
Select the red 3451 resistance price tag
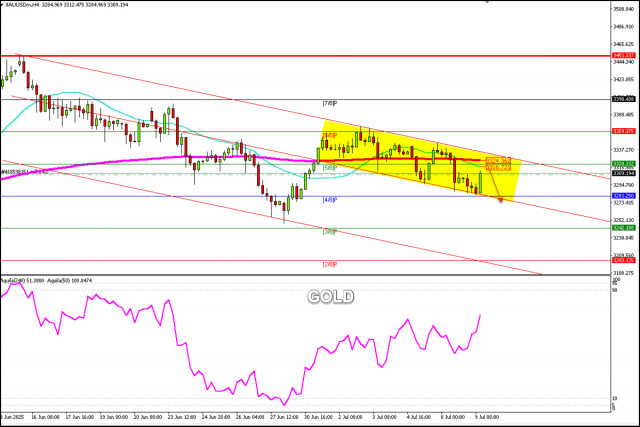pos(624,55)
